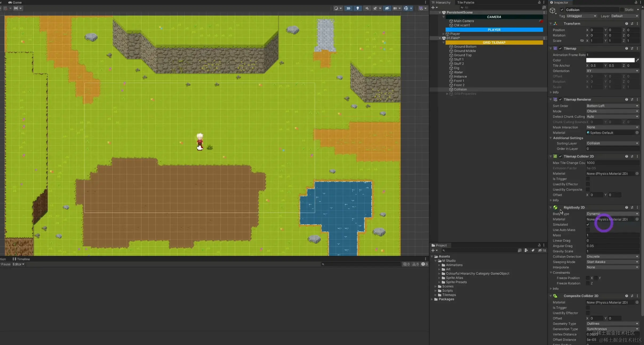Select the Ground Top tilemap object
Screen dimensions: 644x345
click(x=463, y=55)
